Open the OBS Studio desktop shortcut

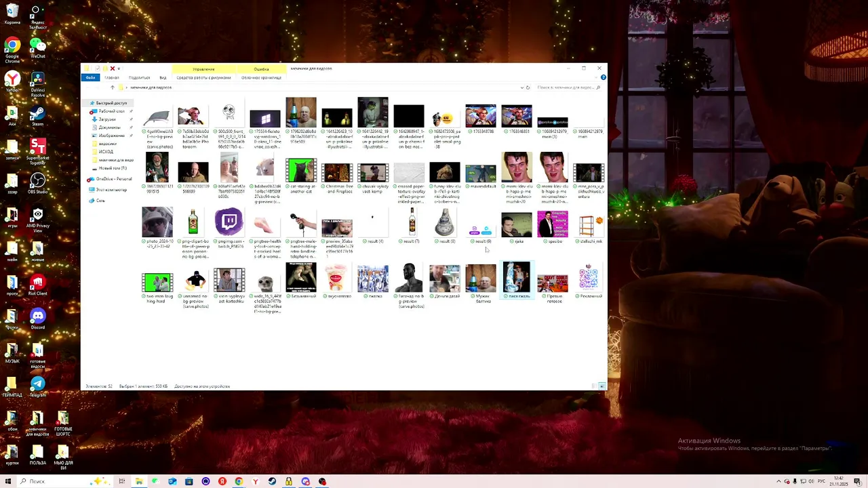(x=37, y=184)
